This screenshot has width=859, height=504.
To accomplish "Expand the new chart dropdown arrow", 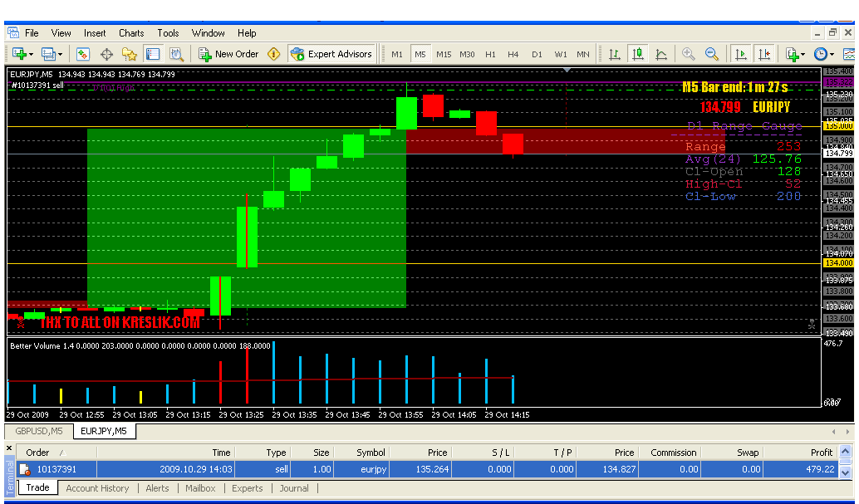I will [x=31, y=54].
